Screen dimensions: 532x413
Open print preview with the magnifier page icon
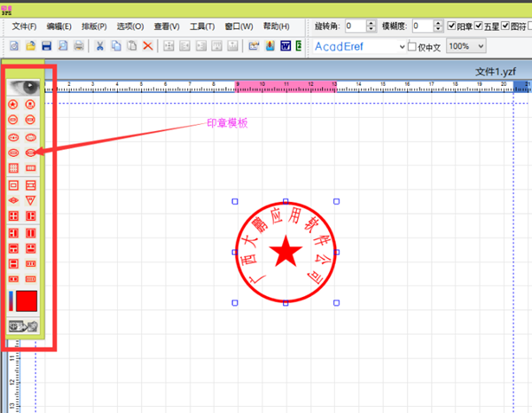click(x=63, y=46)
